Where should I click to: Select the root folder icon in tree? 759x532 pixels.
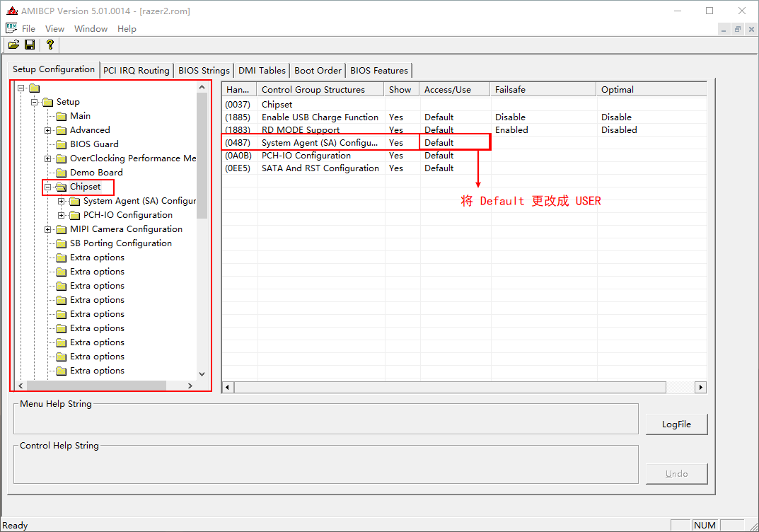tap(34, 88)
